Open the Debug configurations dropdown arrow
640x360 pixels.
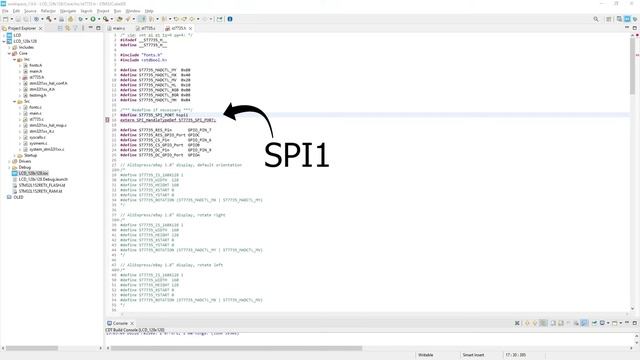click(x=86, y=19)
